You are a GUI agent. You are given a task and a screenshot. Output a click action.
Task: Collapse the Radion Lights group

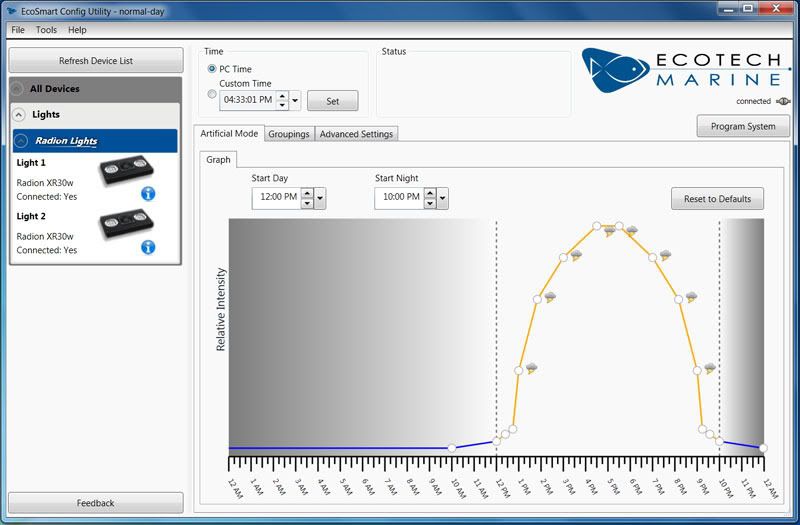click(19, 141)
